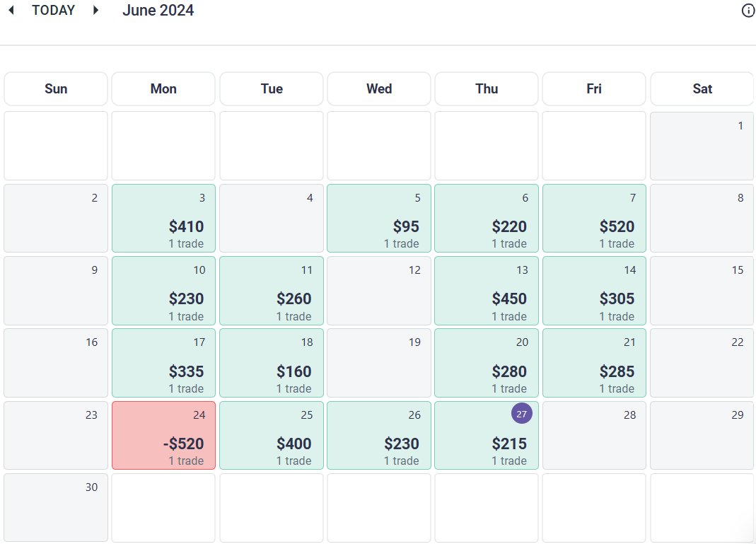Screen dimensions: 756x544
Task: Open June 7 showing $520 profit
Action: click(594, 218)
